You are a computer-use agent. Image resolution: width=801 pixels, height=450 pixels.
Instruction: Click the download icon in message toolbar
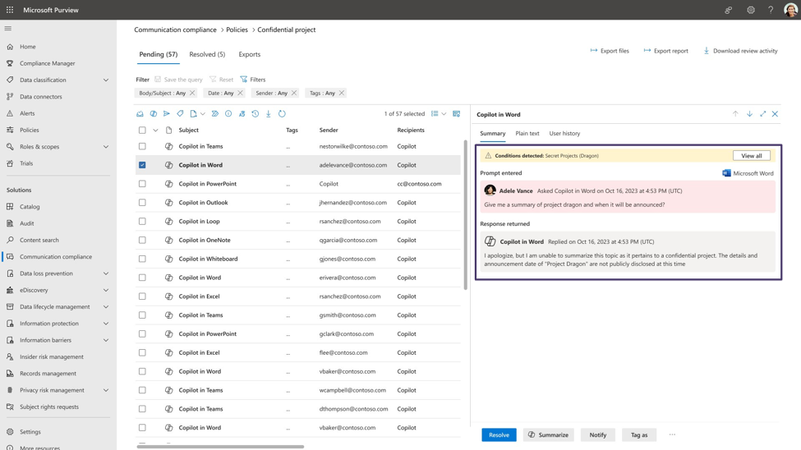click(x=268, y=114)
